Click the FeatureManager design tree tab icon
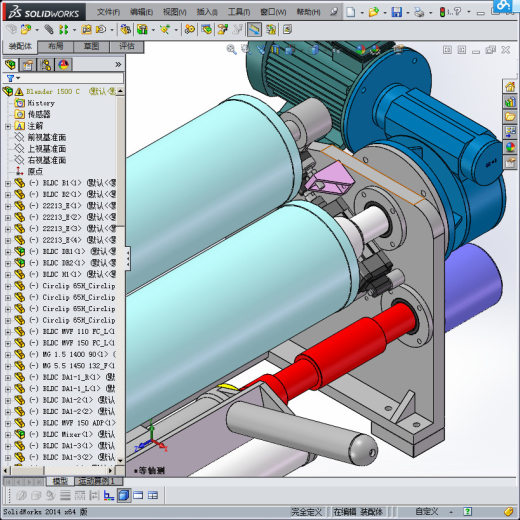Viewport: 520px width, 520px height. [10, 64]
